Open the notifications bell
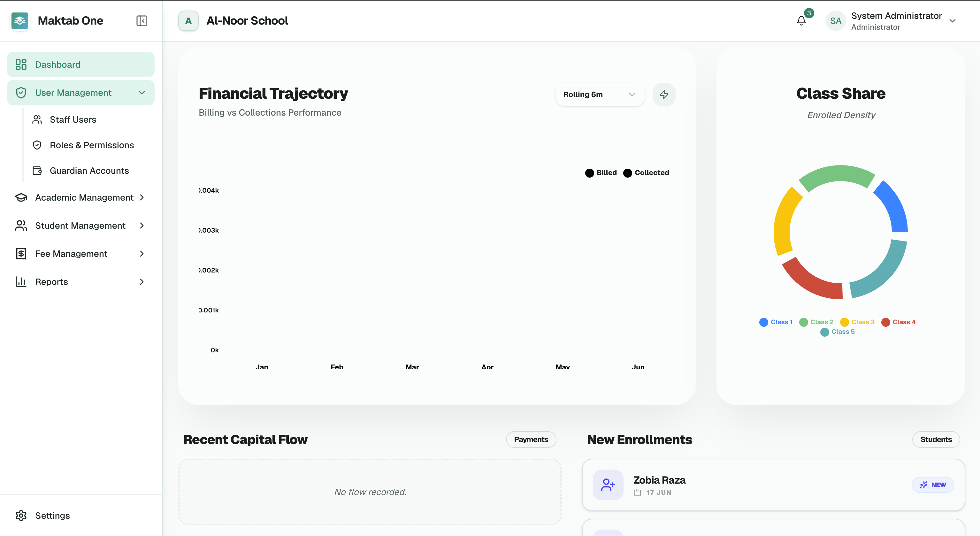980x536 pixels. click(801, 20)
